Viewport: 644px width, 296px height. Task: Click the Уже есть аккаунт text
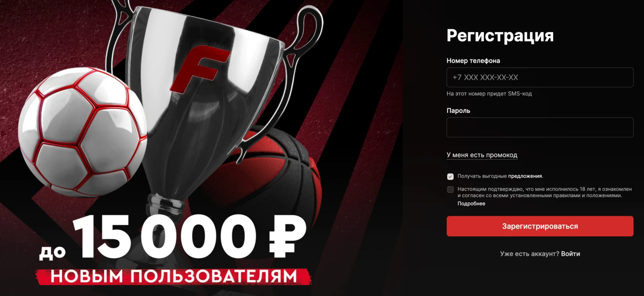tap(529, 254)
